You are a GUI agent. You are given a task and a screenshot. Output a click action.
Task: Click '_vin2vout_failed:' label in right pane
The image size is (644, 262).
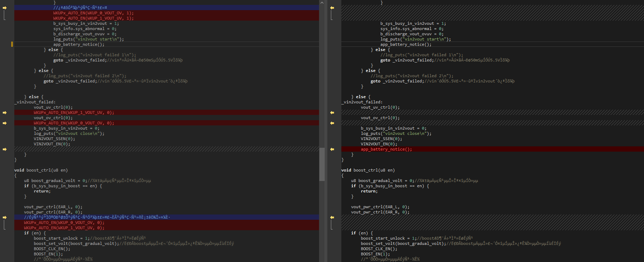coord(362,102)
